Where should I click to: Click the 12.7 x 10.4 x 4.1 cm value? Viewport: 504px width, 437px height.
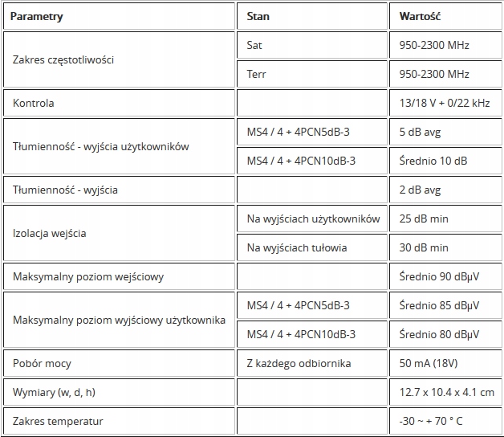point(446,392)
